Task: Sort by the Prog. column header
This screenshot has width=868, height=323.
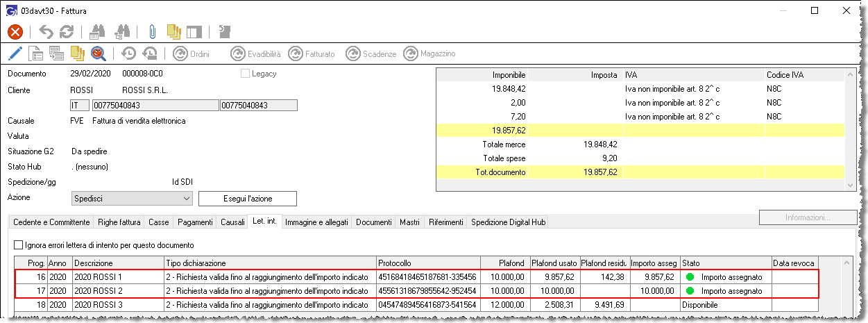Action: [31, 264]
